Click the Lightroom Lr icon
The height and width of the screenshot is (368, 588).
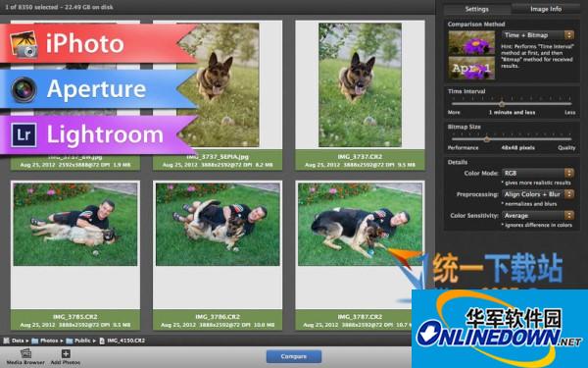tap(24, 134)
